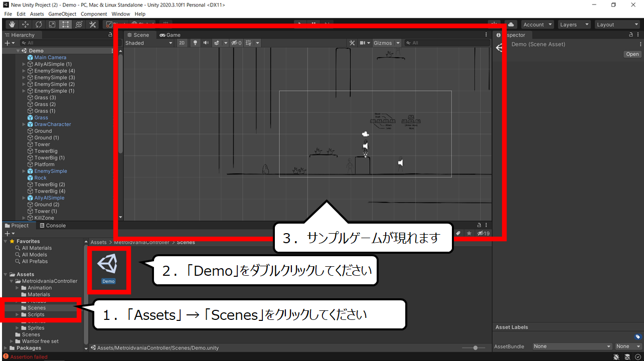644x361 pixels.
Task: Select the Hand tool in toolbar
Action: tap(12, 25)
